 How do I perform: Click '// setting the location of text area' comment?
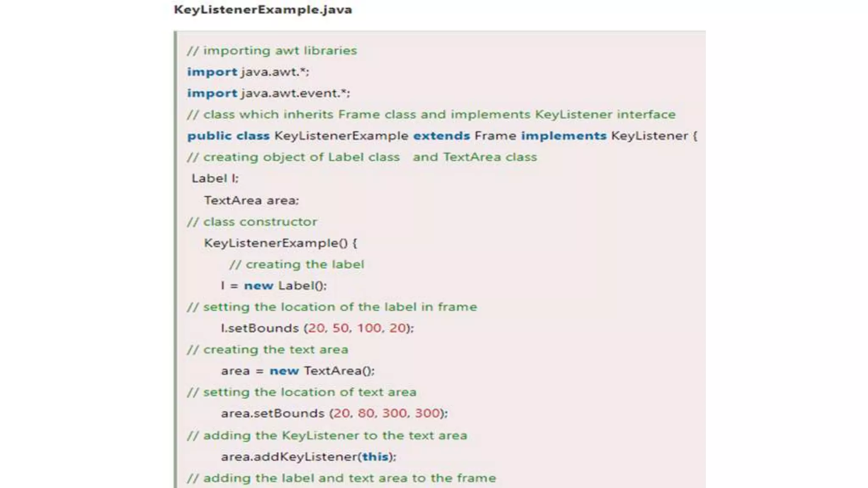[302, 392]
